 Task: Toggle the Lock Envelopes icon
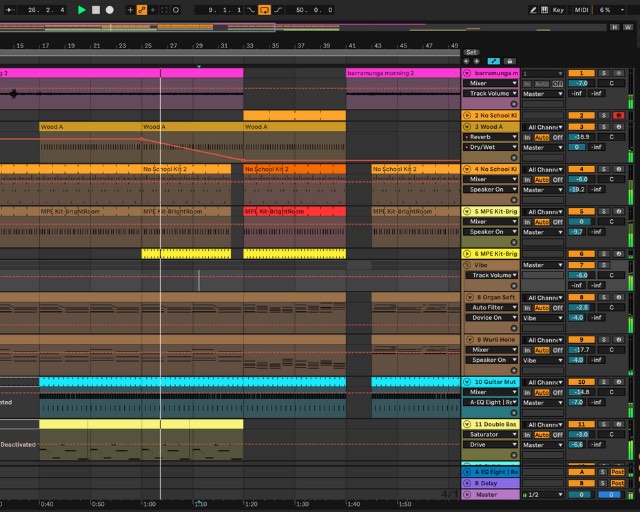point(509,61)
